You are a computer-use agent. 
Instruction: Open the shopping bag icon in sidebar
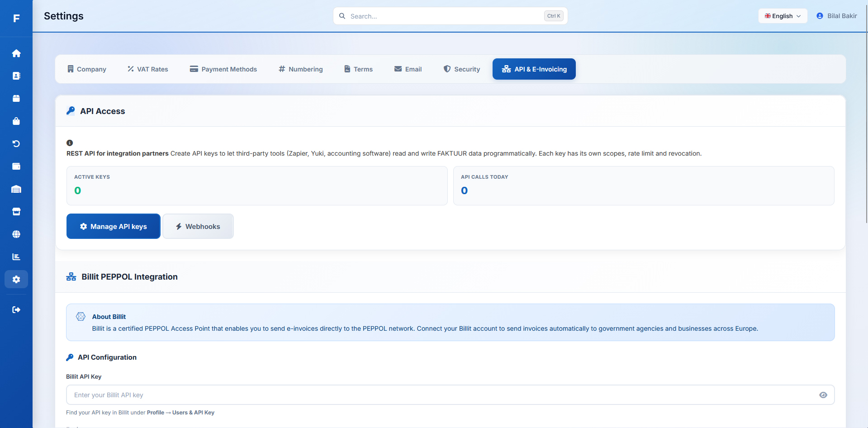[16, 121]
